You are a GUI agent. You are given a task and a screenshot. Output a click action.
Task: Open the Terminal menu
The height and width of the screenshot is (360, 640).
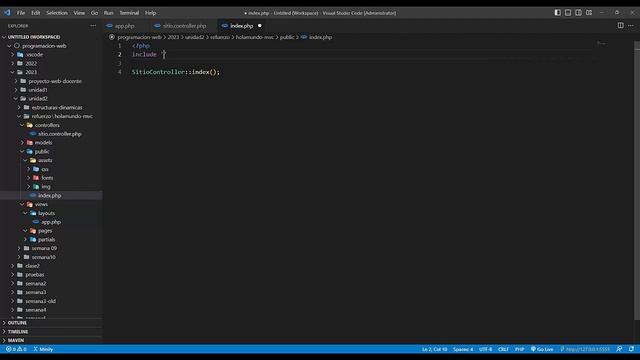pos(129,13)
